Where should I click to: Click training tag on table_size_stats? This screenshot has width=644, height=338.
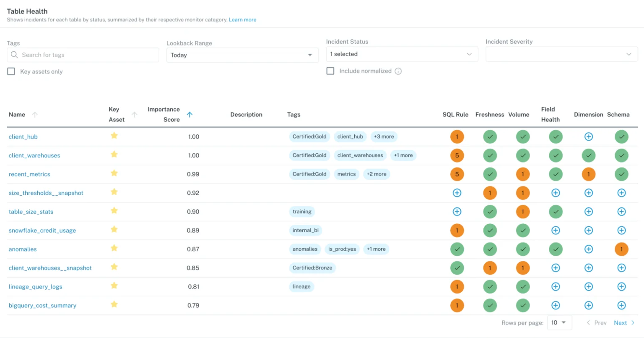pyautogui.click(x=302, y=212)
